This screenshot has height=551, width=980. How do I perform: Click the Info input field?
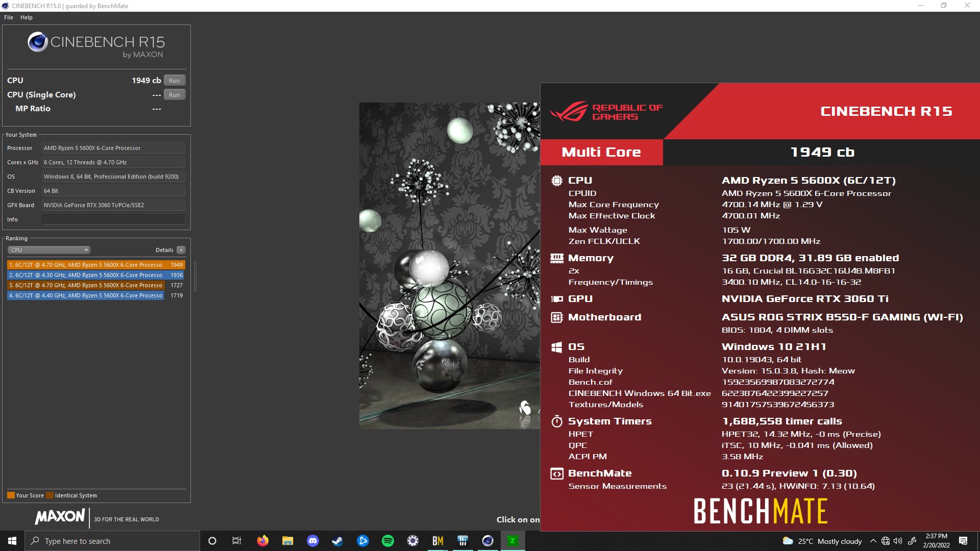point(113,219)
